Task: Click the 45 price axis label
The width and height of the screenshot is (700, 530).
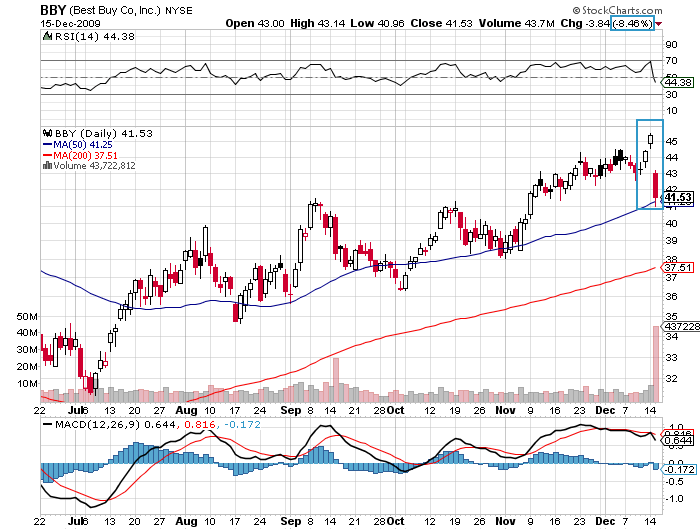Action: 671,141
